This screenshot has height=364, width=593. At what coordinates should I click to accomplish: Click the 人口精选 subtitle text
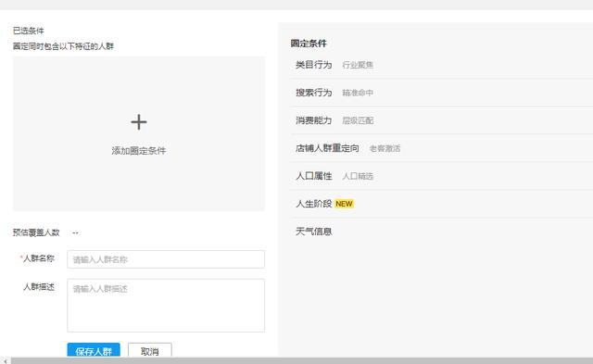[x=358, y=176]
